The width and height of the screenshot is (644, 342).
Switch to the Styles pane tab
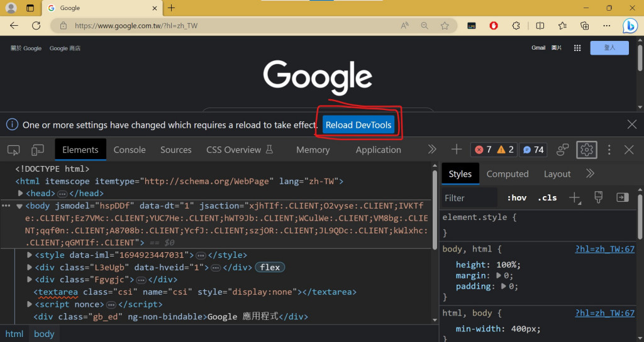(460, 174)
